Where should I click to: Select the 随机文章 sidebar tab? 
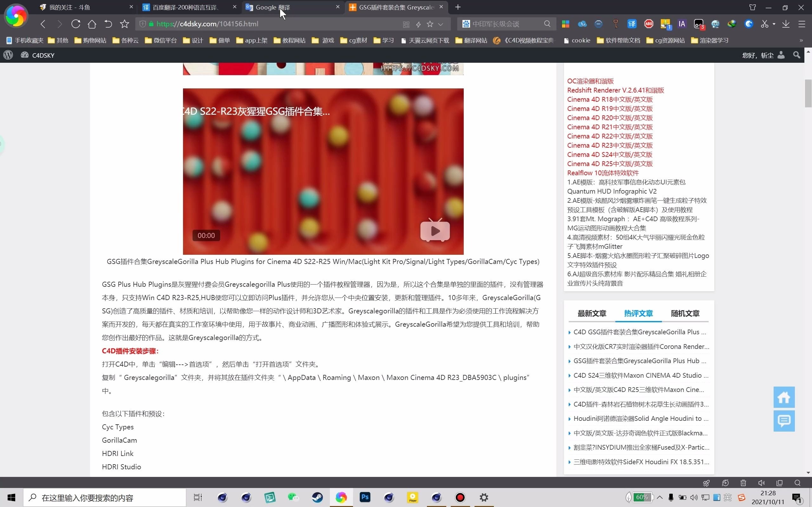pyautogui.click(x=685, y=313)
